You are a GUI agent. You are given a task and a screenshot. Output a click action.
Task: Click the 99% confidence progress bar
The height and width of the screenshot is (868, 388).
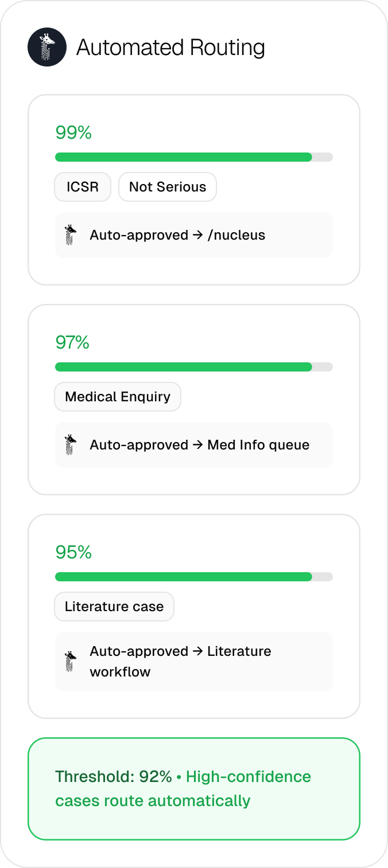[x=194, y=157]
